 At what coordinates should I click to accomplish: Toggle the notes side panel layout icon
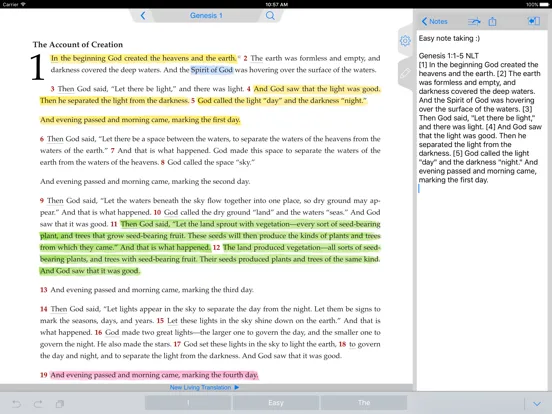coord(534,21)
